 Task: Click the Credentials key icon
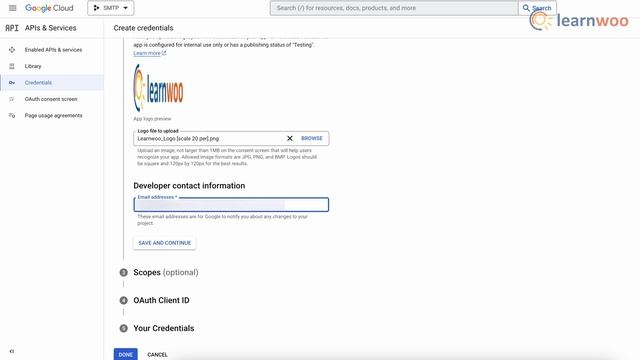[12, 82]
